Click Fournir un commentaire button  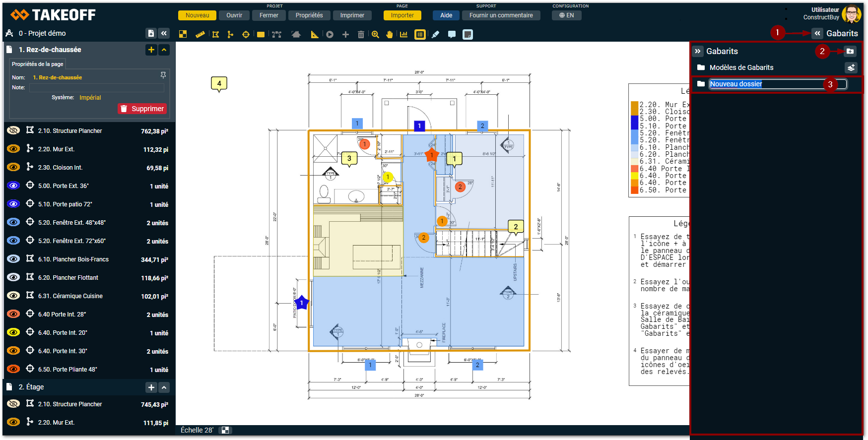click(501, 15)
